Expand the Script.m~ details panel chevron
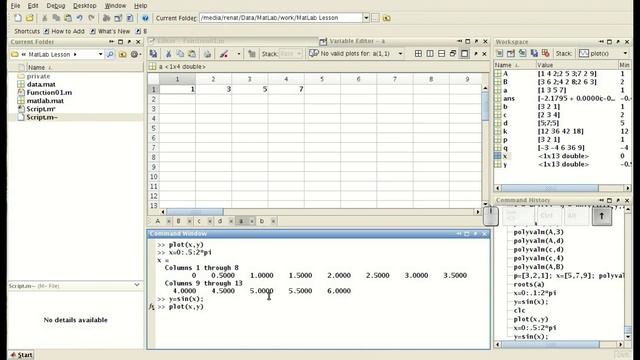Image resolution: width=640 pixels, height=360 pixels. pos(137,285)
